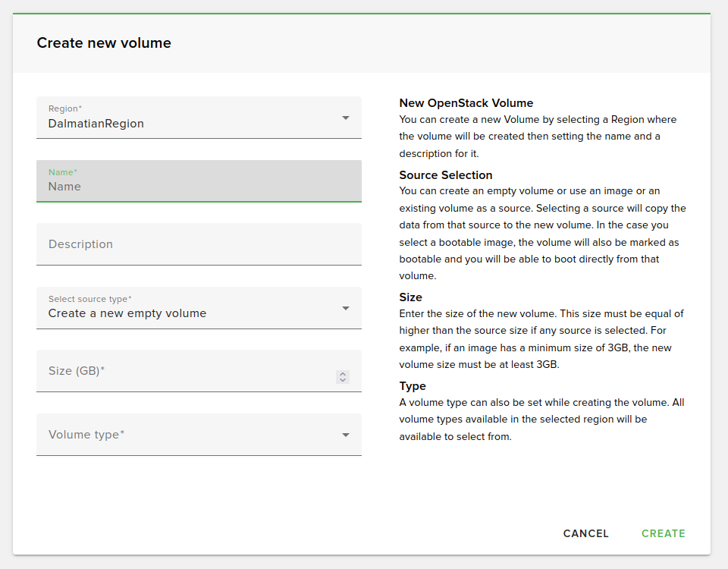
Task: Click the Select source type chevron icon
Action: 346,308
